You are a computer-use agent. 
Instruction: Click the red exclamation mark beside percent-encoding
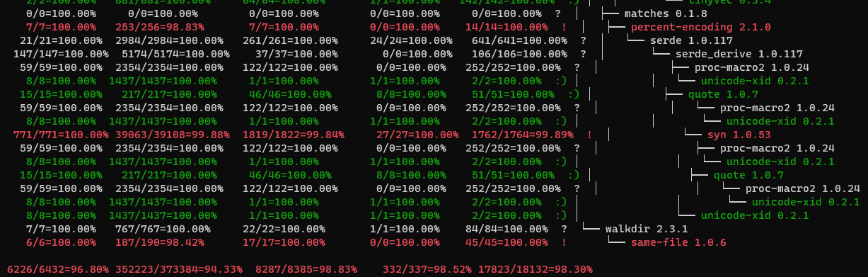tap(564, 27)
